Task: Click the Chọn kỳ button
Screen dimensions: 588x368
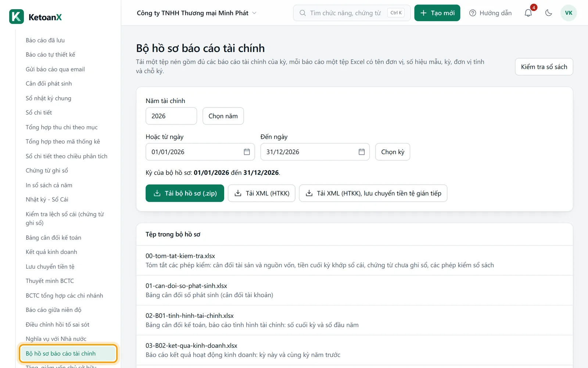Action: [x=392, y=152]
